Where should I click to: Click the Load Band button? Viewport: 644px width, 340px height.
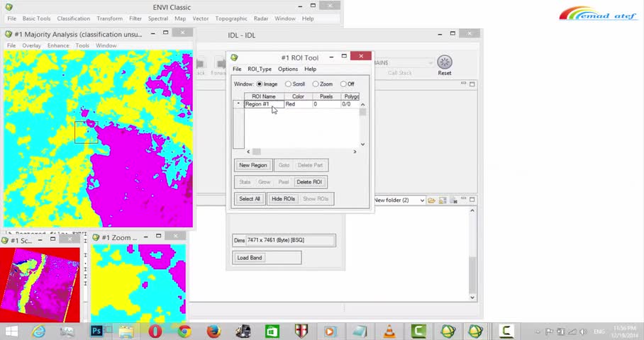click(x=250, y=258)
